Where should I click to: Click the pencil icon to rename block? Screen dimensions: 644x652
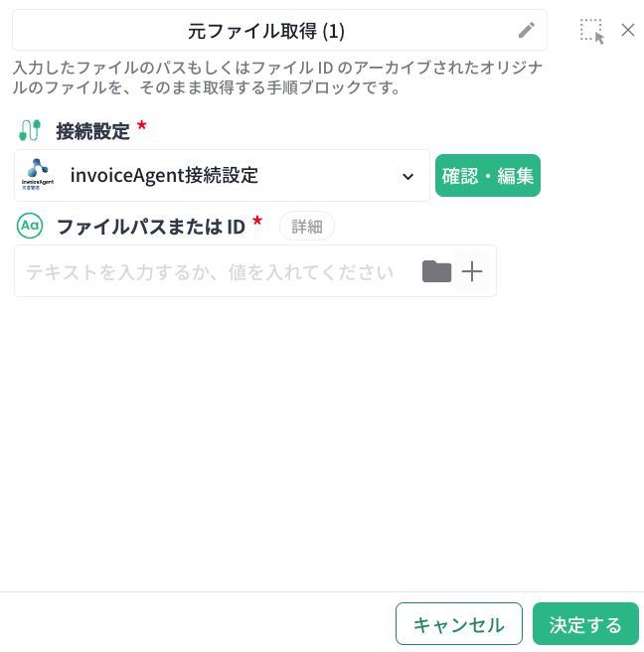coord(527,31)
